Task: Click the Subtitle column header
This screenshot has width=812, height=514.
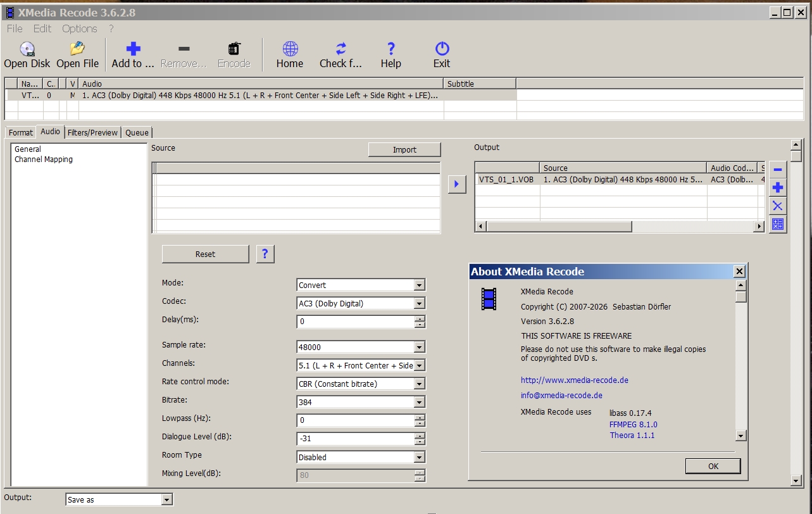Action: click(480, 84)
